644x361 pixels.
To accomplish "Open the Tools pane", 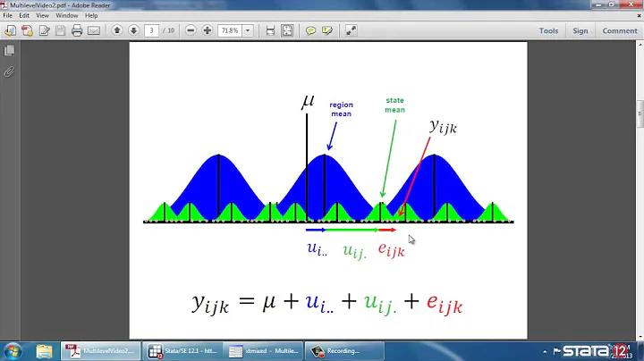I will click(548, 30).
